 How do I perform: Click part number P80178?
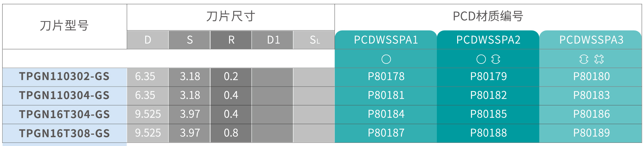coord(386,76)
